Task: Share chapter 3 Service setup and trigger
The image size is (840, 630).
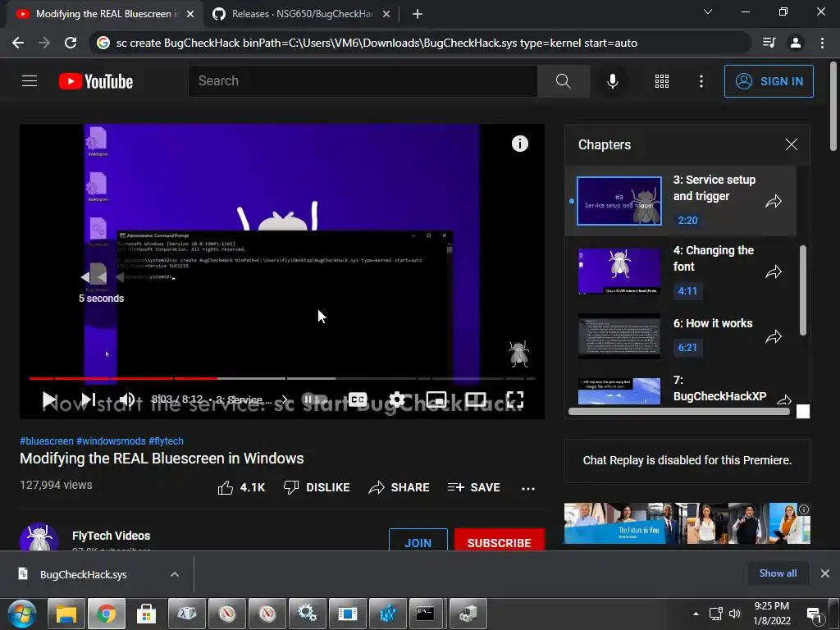Action: (x=773, y=202)
